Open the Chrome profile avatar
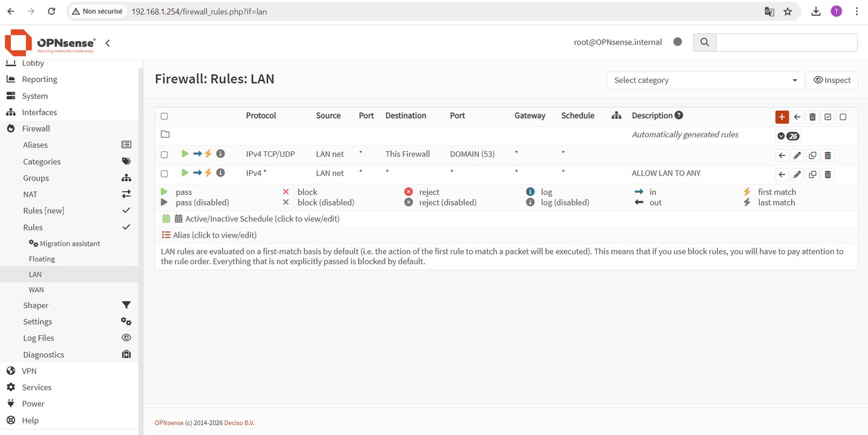The image size is (868, 435). (837, 11)
